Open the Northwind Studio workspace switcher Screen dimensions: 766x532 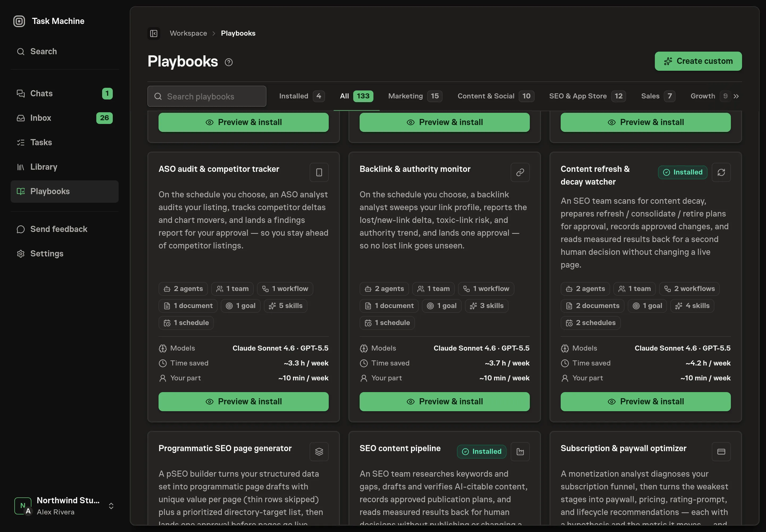click(64, 506)
